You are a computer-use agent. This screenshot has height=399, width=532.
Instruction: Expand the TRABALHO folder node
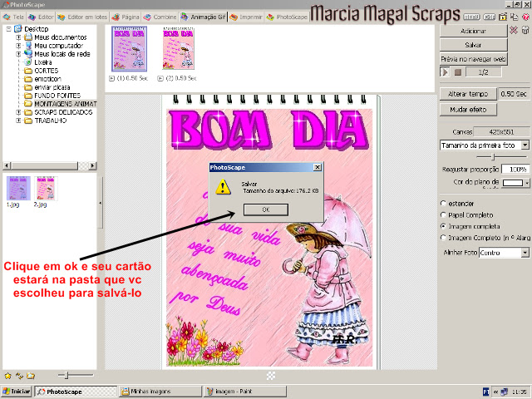(x=18, y=121)
